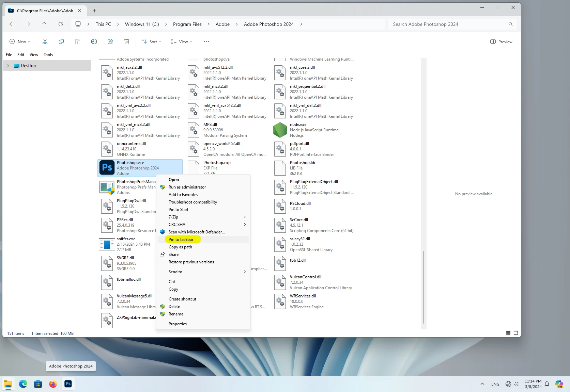Select Desktop in navigation pane
The width and height of the screenshot is (570, 392).
click(47, 66)
